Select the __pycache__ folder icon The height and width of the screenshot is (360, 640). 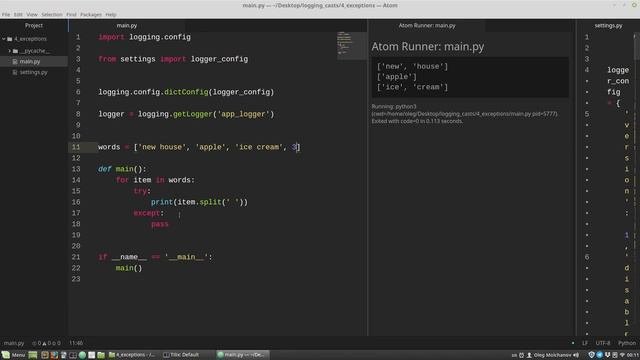click(x=16, y=51)
